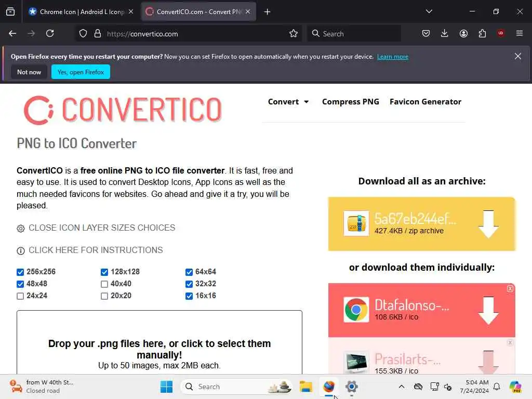
Task: Open extensions puzzle icon
Action: (x=482, y=34)
